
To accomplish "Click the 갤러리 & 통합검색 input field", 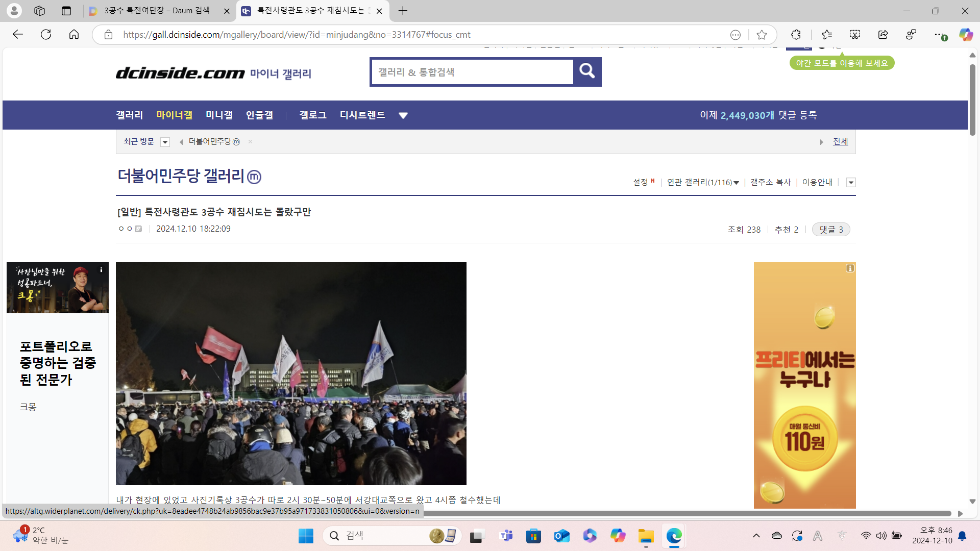I will click(x=472, y=72).
